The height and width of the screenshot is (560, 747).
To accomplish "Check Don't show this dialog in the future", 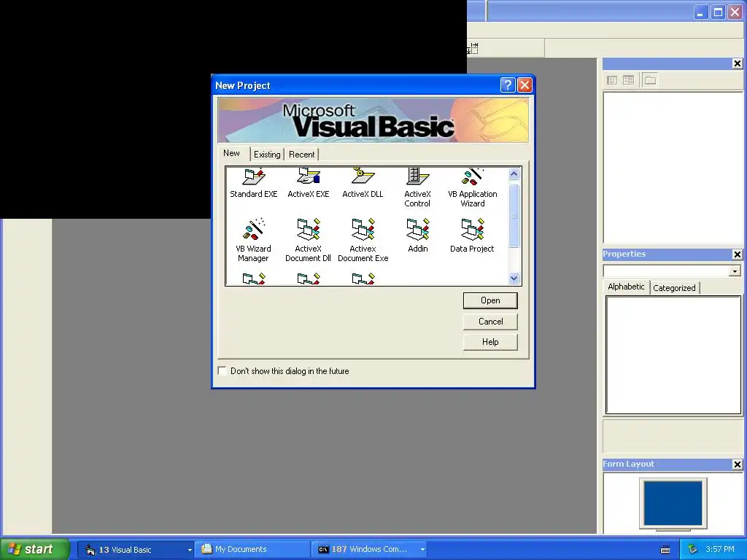I will pyautogui.click(x=222, y=370).
